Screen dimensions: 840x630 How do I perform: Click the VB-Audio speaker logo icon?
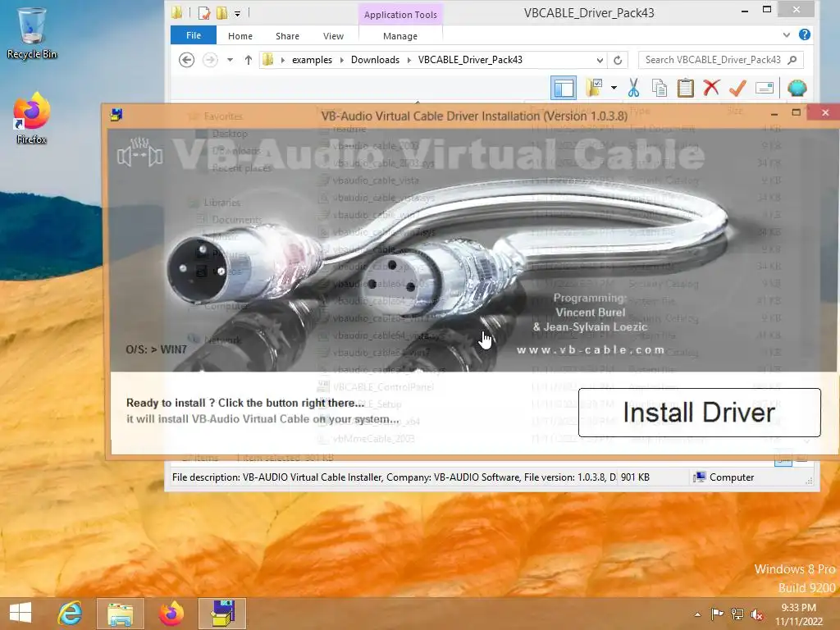139,153
